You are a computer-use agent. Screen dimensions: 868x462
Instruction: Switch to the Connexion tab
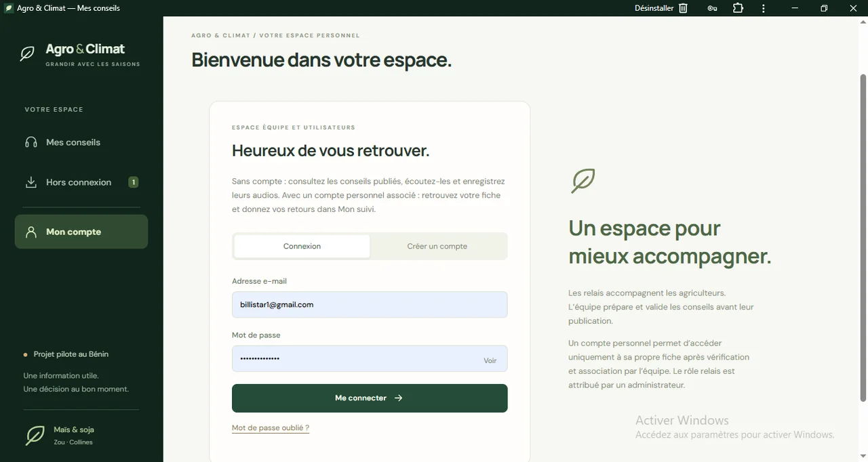pos(302,247)
